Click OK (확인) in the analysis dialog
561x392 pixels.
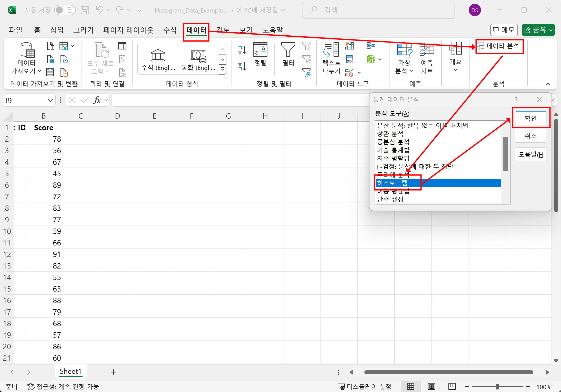pyautogui.click(x=530, y=118)
